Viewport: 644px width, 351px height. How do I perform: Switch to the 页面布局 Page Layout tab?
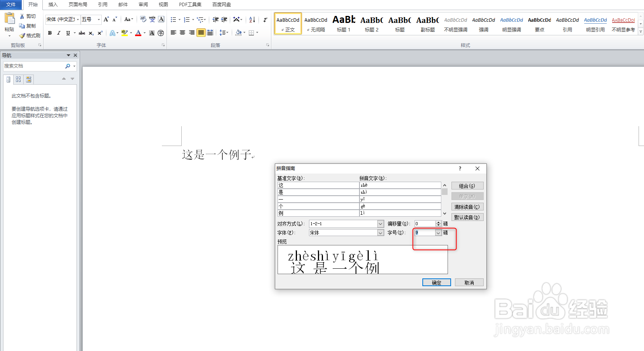[78, 5]
